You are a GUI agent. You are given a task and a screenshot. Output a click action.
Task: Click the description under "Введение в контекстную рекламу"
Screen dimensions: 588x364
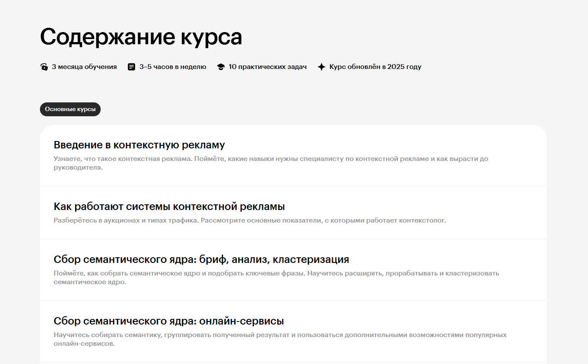click(271, 163)
